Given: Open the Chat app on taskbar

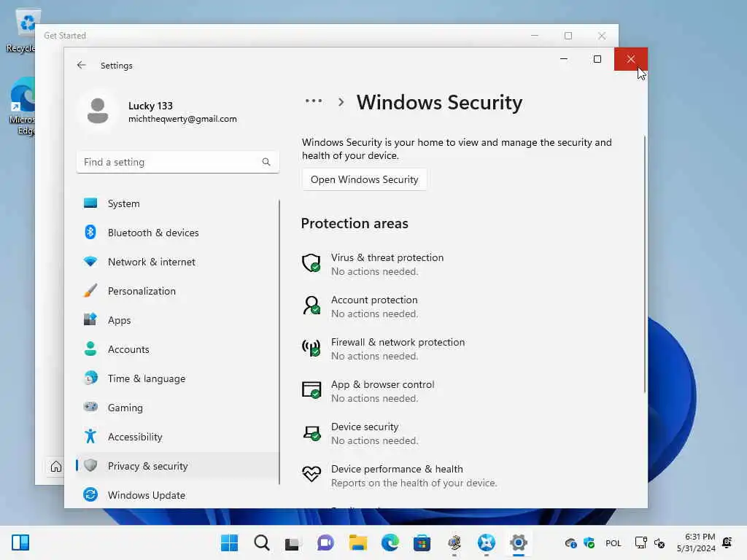Looking at the screenshot, I should tap(325, 542).
